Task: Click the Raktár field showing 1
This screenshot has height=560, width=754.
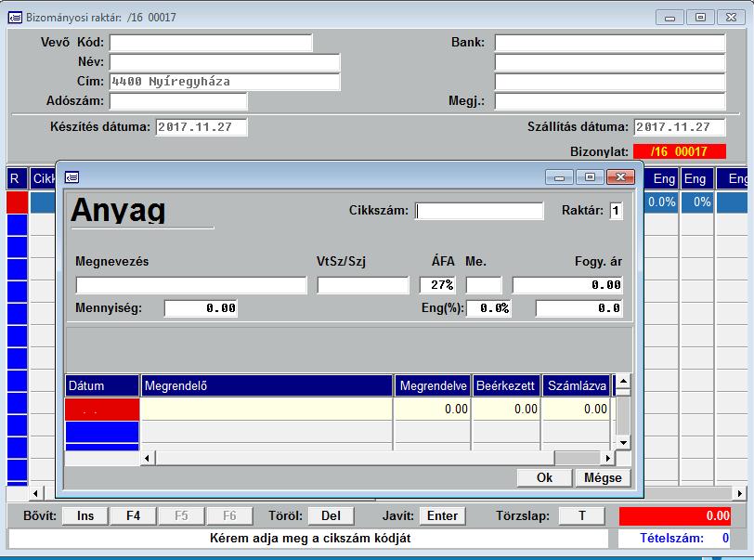Action: tap(616, 211)
